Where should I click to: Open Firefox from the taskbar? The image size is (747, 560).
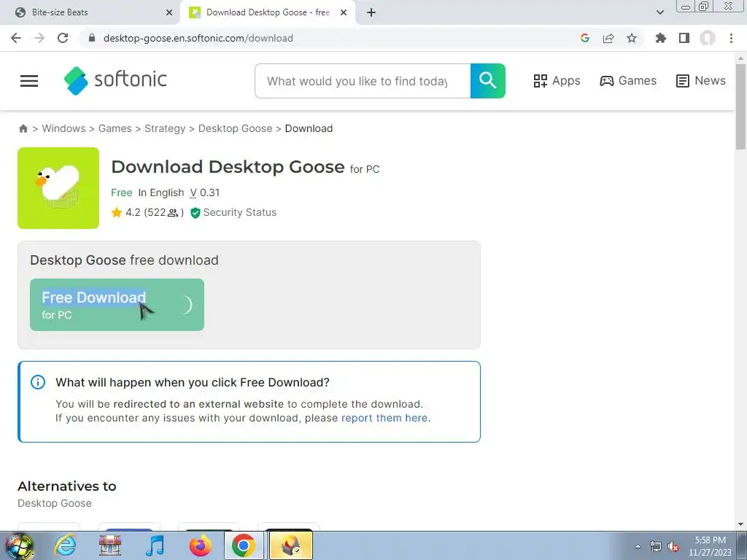(x=200, y=545)
